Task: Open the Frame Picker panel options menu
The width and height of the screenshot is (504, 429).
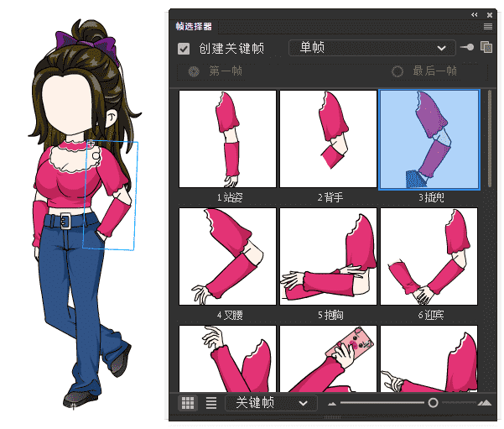Action: pyautogui.click(x=488, y=27)
